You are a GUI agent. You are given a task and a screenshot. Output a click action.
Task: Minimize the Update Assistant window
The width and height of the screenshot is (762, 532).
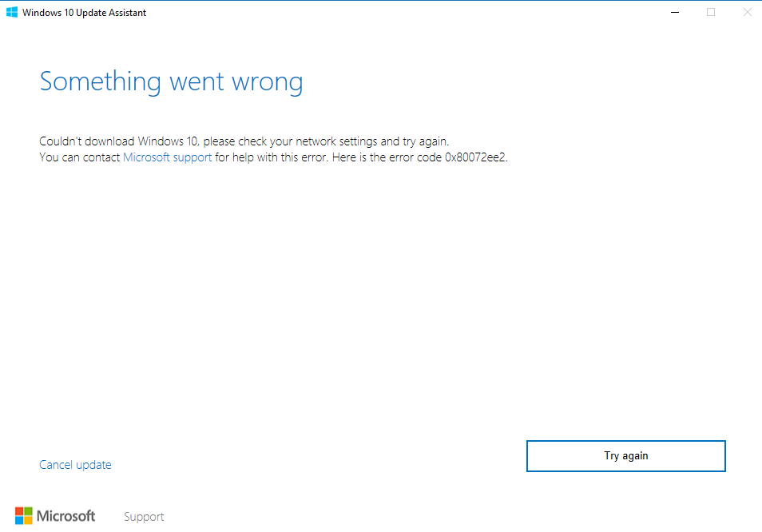point(675,12)
